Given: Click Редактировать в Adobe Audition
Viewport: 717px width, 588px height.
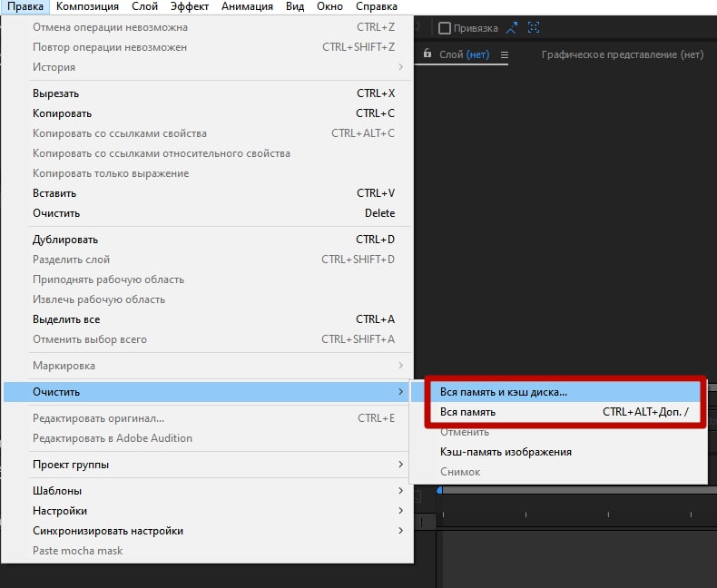Looking at the screenshot, I should click(x=208, y=438).
